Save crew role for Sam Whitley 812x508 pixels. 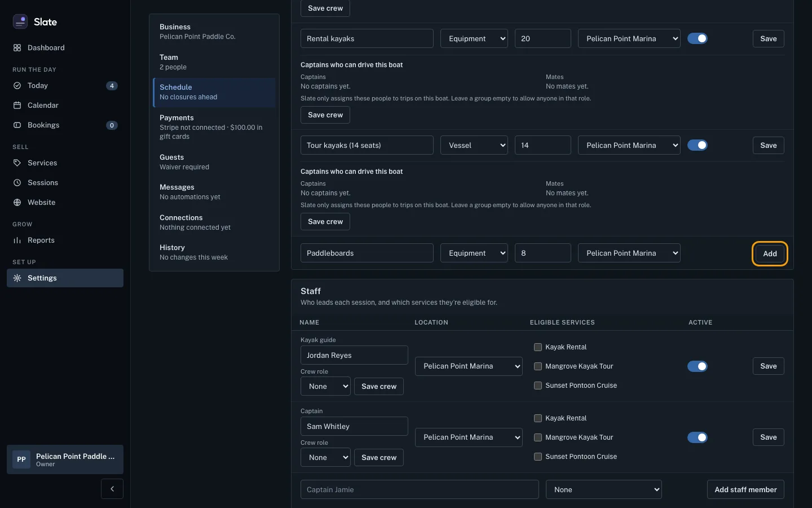point(379,458)
